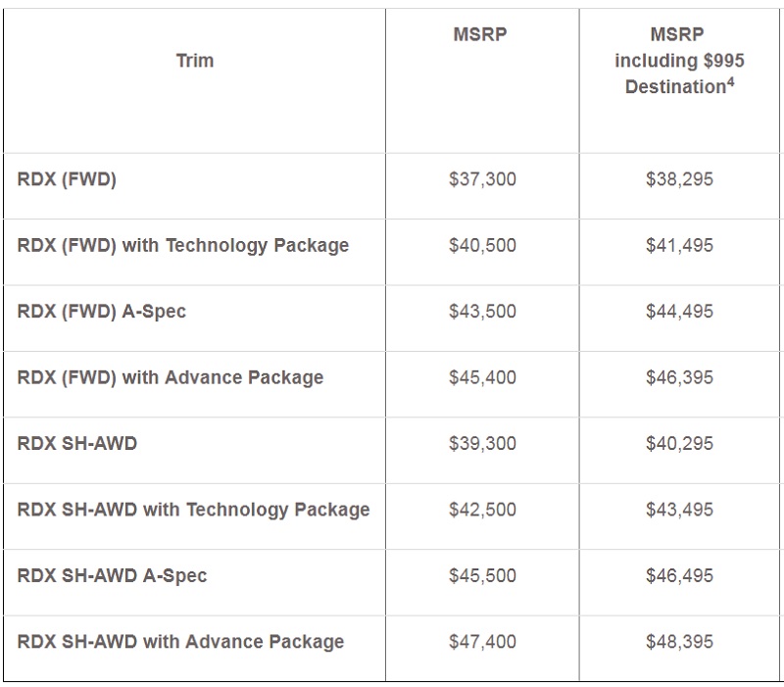Screen dimensions: 784x687
Task: Click the $45,500 MSRP value
Action: click(482, 575)
